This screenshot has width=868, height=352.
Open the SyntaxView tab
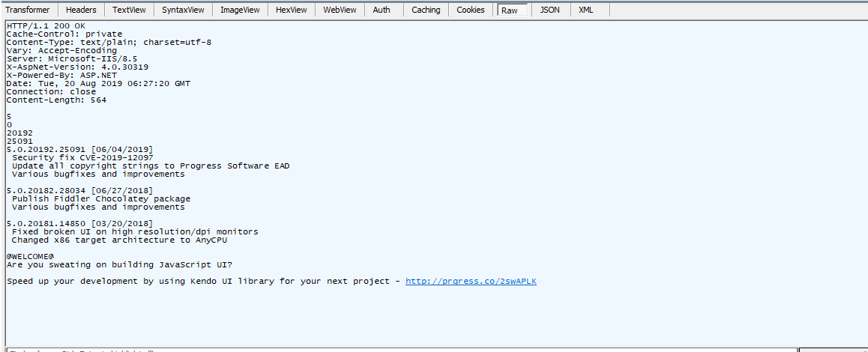pos(183,10)
